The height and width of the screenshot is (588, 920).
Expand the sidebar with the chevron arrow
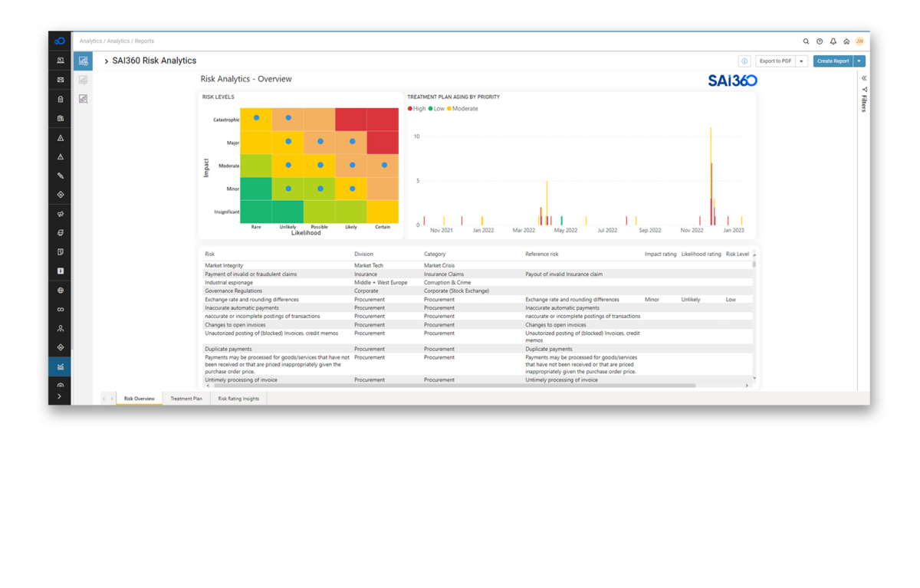(59, 396)
